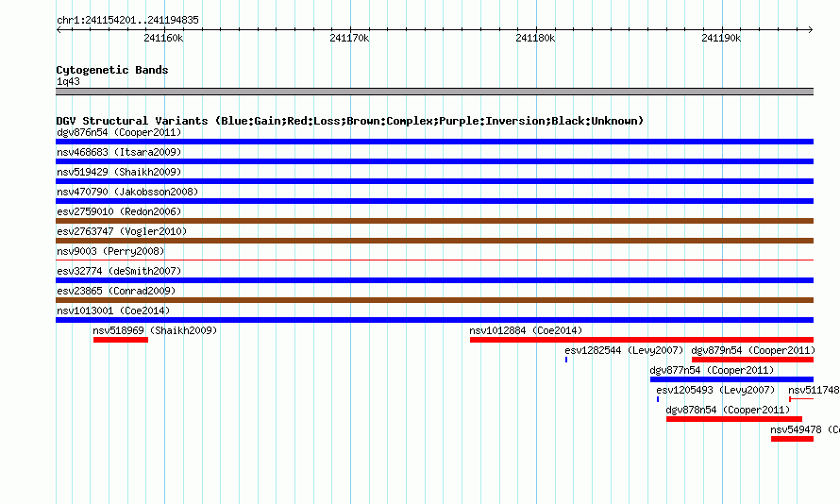Viewport: 840px width, 504px height.
Task: Select dgv878n54 (Cooper2011) label
Action: click(728, 410)
